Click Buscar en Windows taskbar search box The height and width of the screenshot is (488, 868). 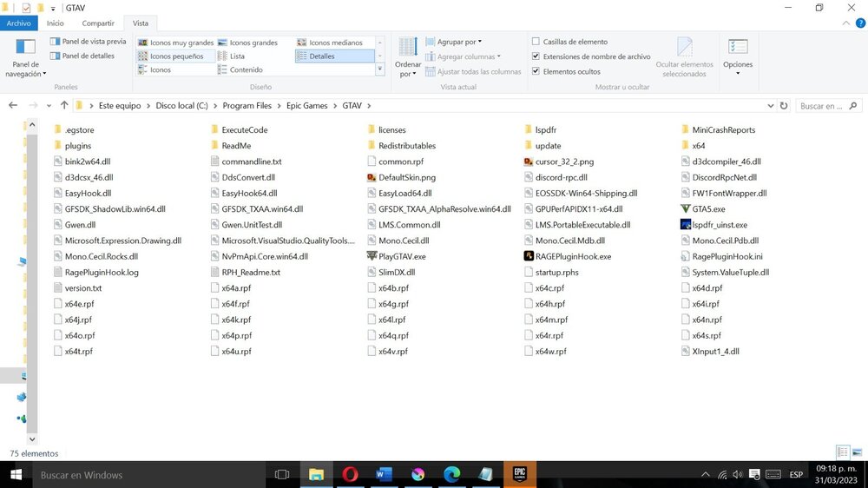149,475
